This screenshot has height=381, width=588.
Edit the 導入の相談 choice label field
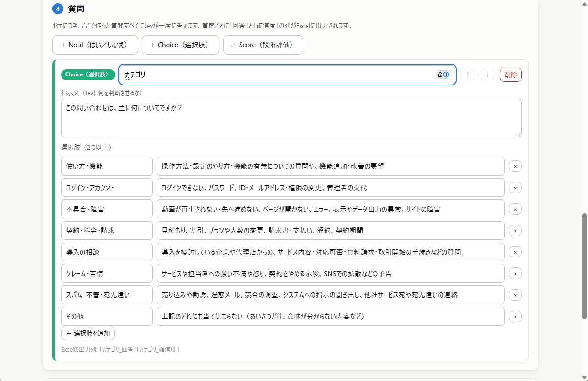(107, 252)
